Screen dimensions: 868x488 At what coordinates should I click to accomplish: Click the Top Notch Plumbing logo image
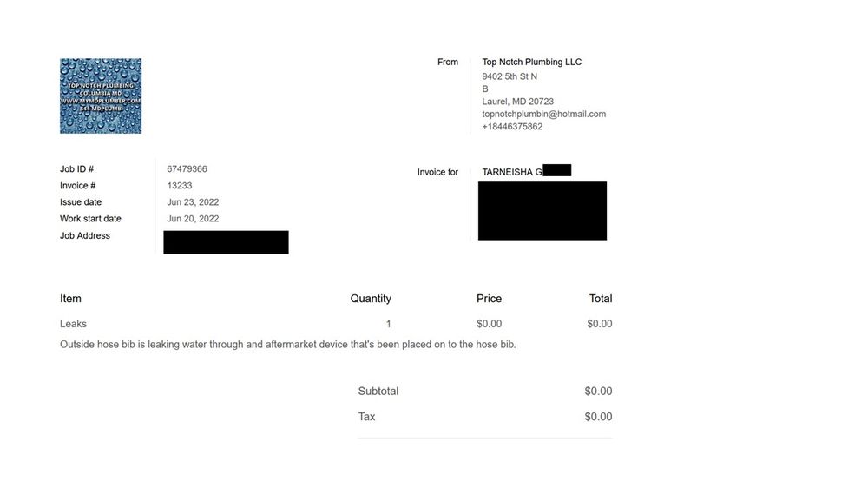pos(101,96)
